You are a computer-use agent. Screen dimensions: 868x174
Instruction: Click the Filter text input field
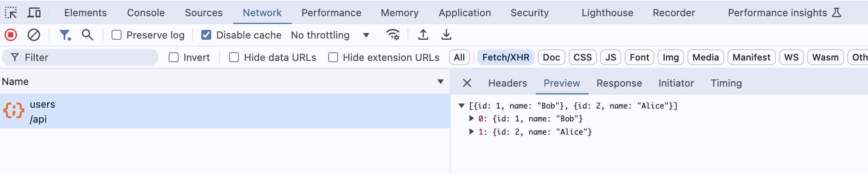click(x=80, y=57)
